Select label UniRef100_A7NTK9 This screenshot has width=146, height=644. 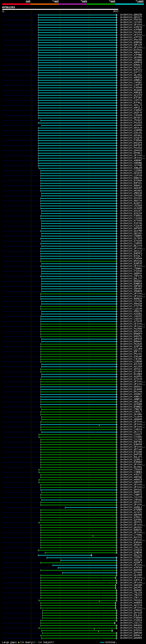point(131,568)
